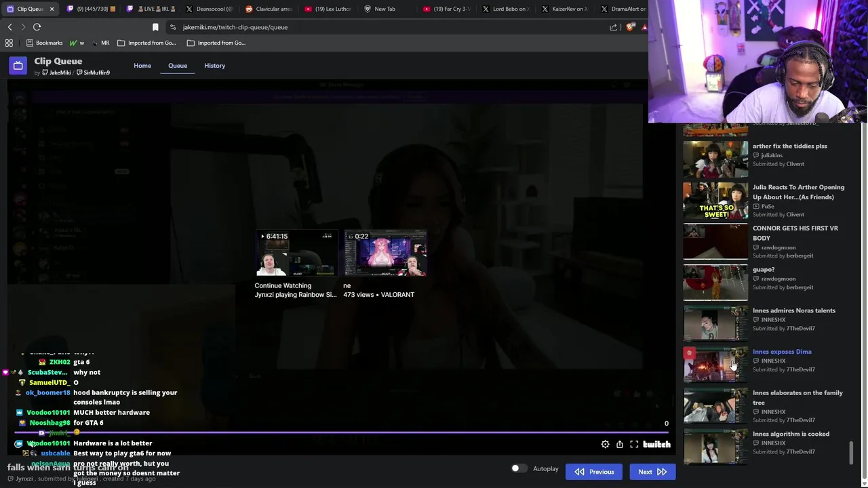Open the SirMuffin9 author link
The height and width of the screenshot is (488, 868).
[93, 73]
